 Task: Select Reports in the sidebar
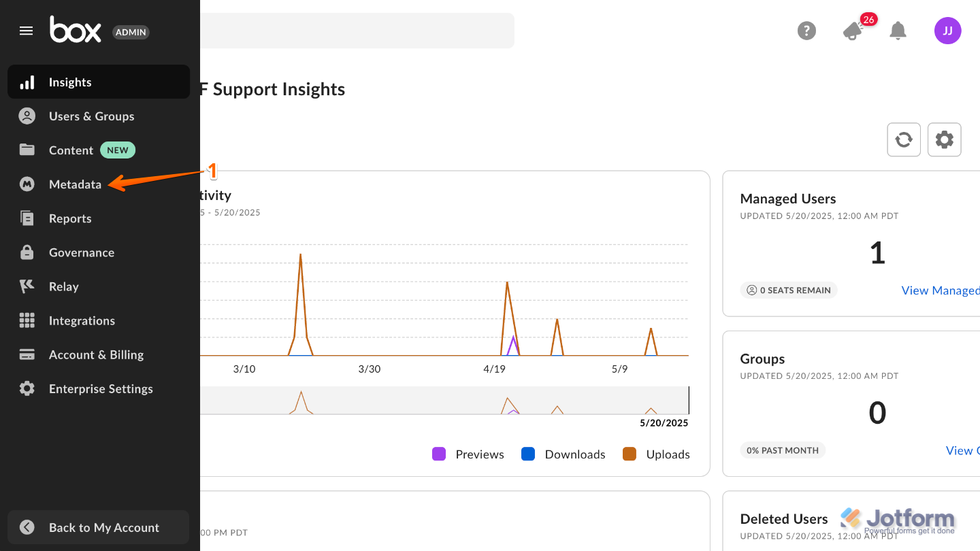click(70, 218)
